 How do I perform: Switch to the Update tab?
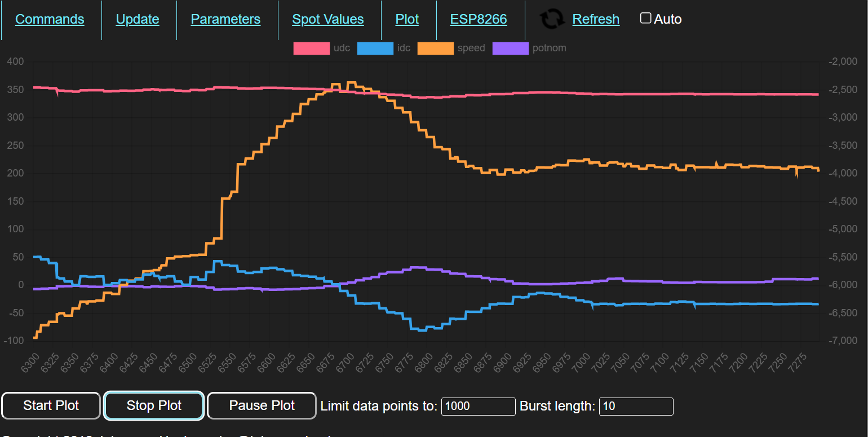click(138, 19)
